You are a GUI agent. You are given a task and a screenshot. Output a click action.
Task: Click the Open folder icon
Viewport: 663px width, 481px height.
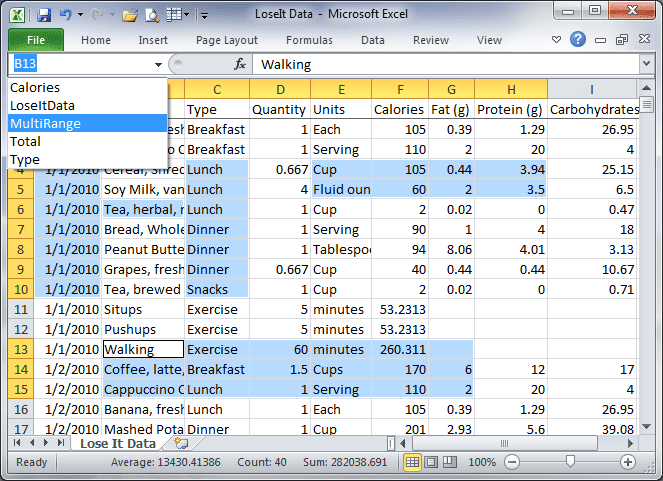(x=130, y=15)
